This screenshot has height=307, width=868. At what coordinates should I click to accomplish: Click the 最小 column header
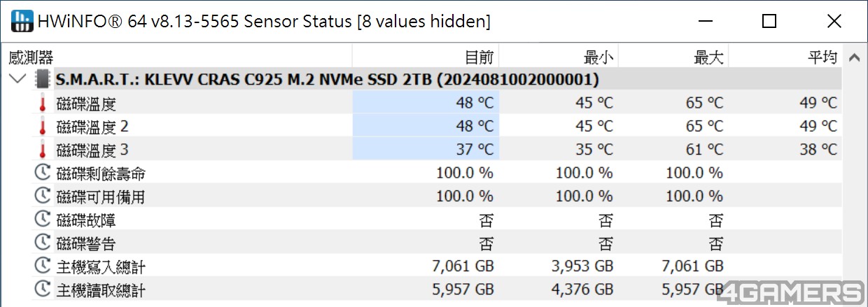598,57
